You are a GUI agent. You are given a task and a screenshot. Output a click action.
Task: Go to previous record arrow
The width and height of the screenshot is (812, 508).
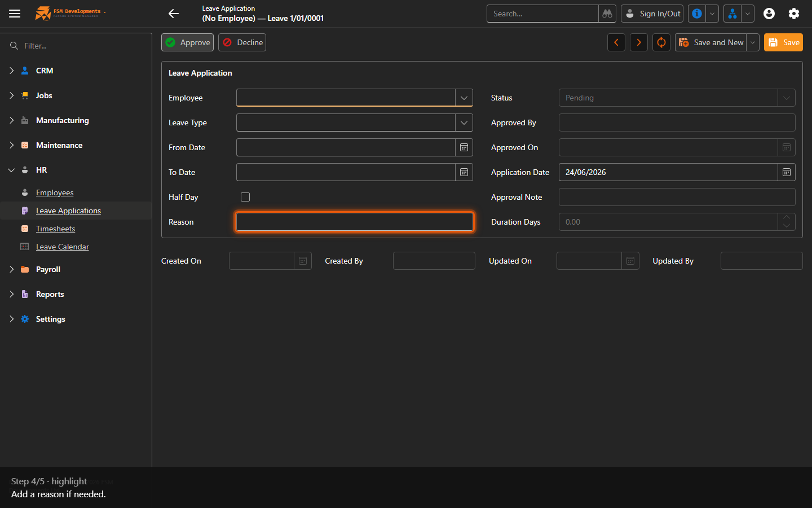point(616,42)
